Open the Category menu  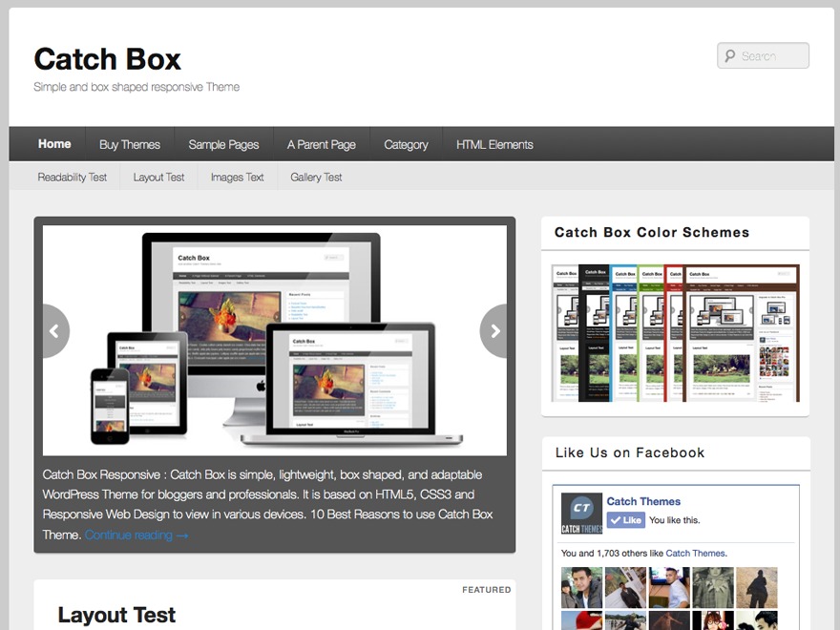click(406, 144)
